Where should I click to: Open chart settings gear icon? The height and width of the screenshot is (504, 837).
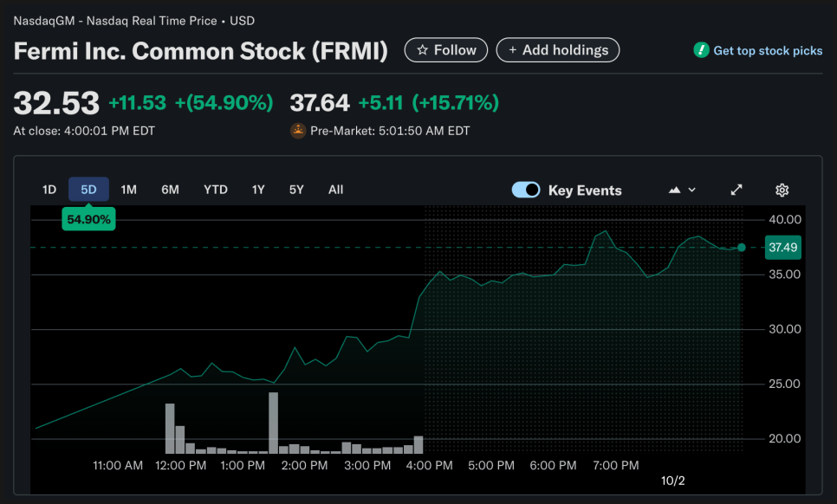click(782, 190)
